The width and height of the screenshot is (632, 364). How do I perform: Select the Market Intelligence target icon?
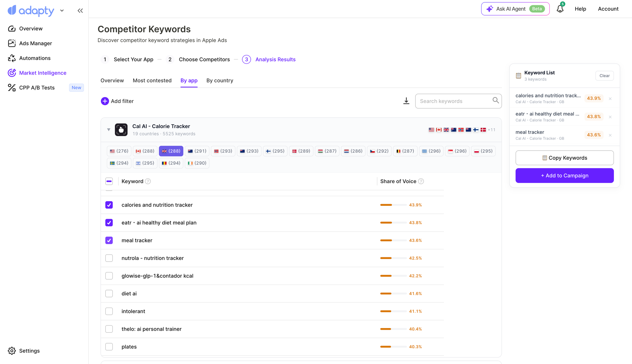(12, 73)
